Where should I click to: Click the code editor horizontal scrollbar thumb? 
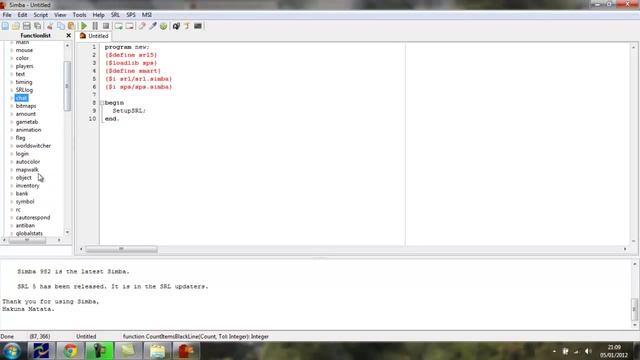pyautogui.click(x=122, y=249)
